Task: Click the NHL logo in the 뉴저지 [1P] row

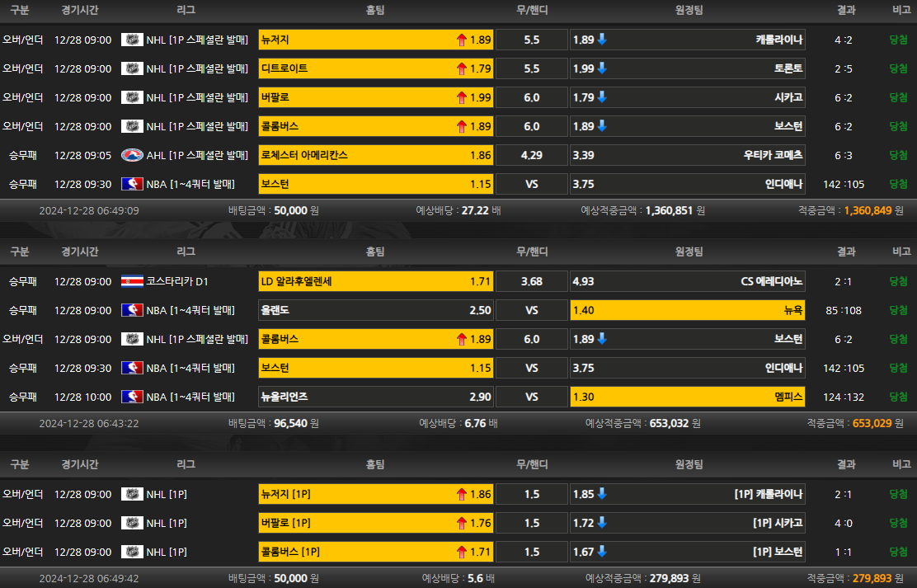Action: coord(132,494)
